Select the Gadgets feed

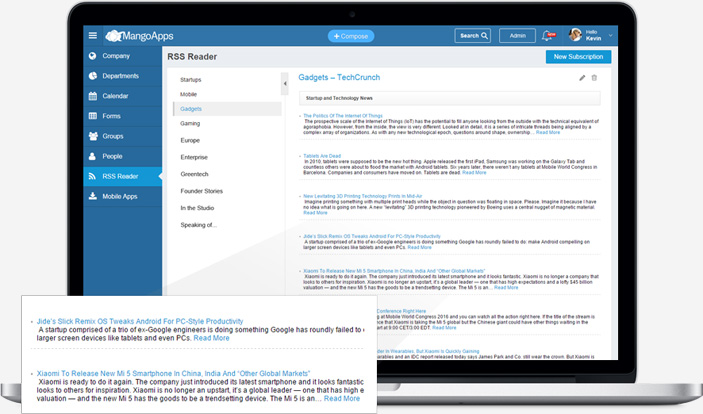point(227,109)
